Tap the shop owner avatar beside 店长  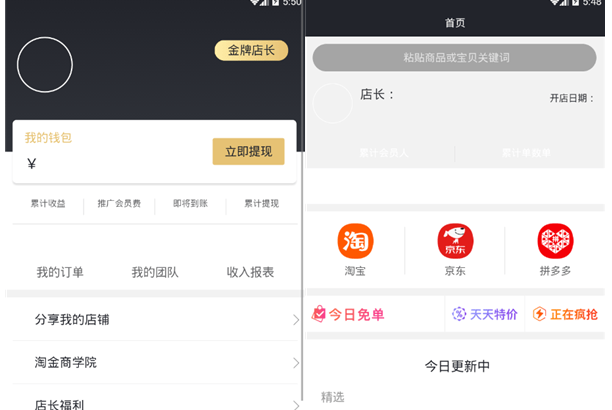[x=332, y=103]
